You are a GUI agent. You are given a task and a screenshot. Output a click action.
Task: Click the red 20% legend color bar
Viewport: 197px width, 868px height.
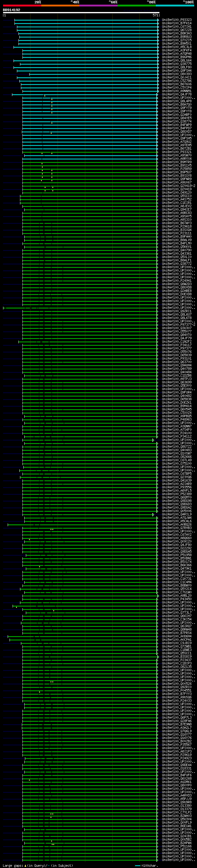[22, 6]
